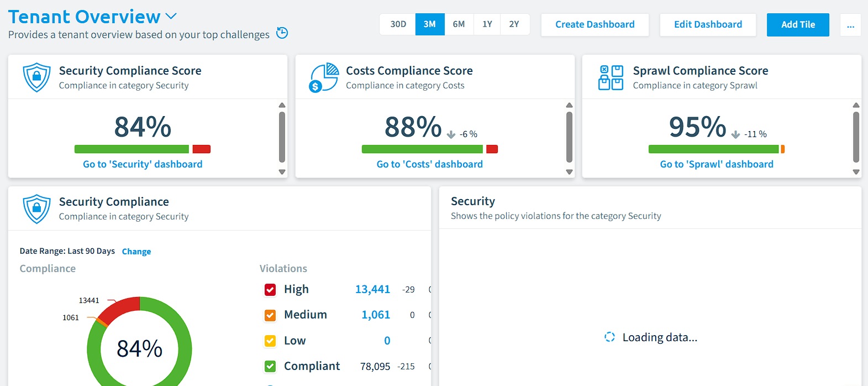Open the Go to 'Costs' dashboard link
Viewport: 868px width, 386px height.
pos(429,164)
